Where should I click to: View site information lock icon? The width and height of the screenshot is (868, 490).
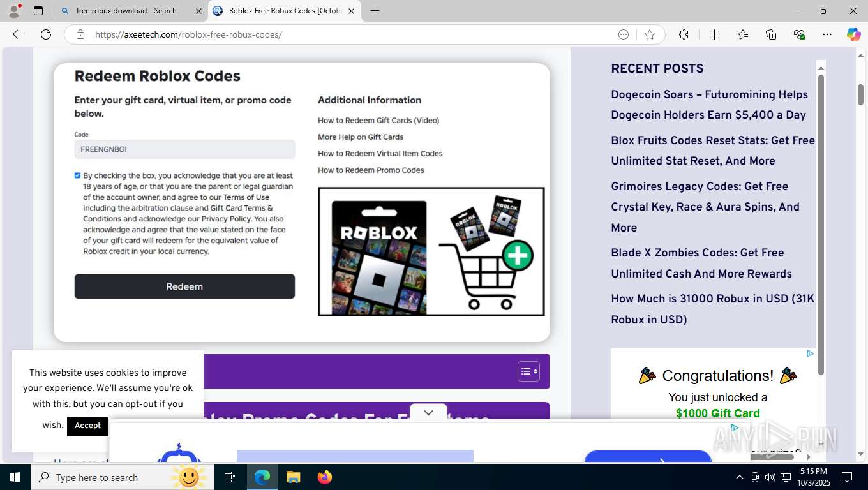(x=80, y=34)
